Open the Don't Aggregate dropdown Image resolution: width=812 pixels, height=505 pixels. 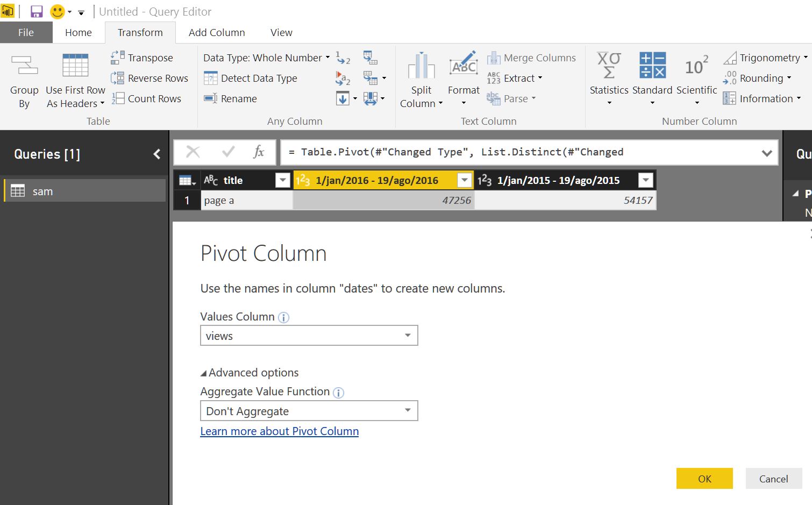point(309,411)
